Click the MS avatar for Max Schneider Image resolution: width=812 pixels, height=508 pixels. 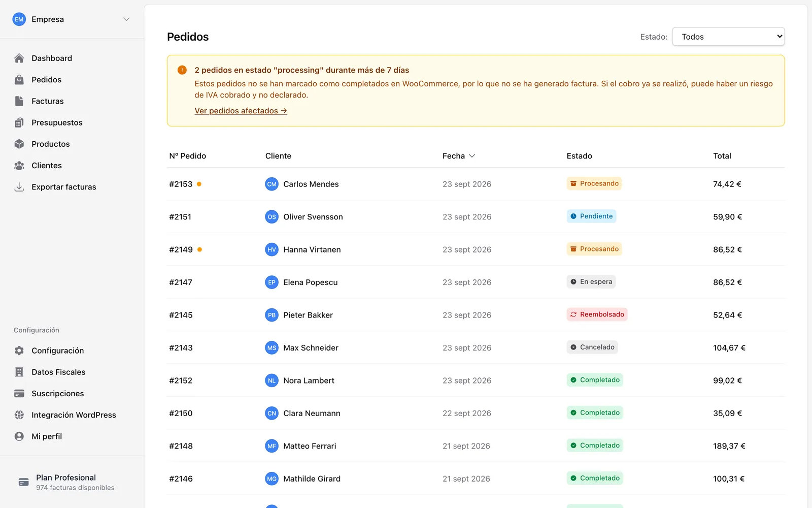coord(272,348)
